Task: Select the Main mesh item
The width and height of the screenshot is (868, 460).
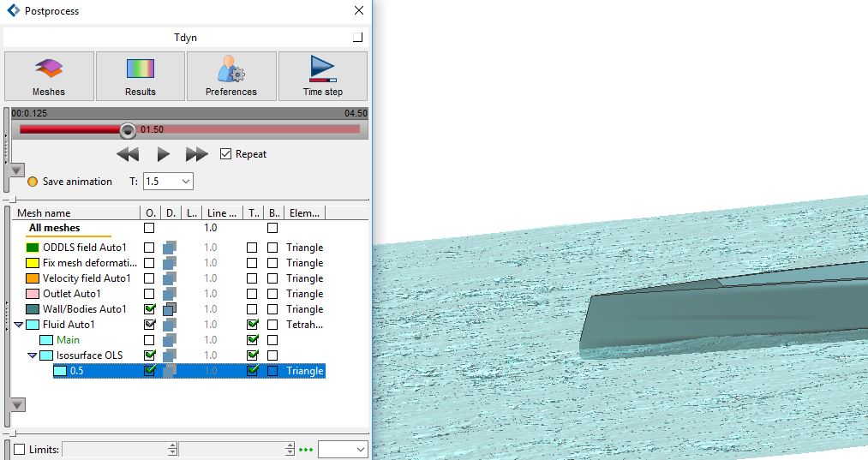Action: [x=68, y=340]
